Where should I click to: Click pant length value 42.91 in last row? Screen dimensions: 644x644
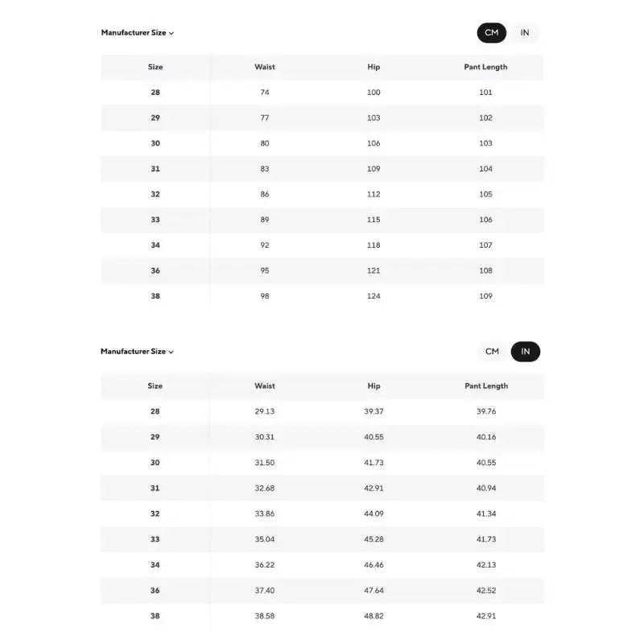(x=486, y=616)
